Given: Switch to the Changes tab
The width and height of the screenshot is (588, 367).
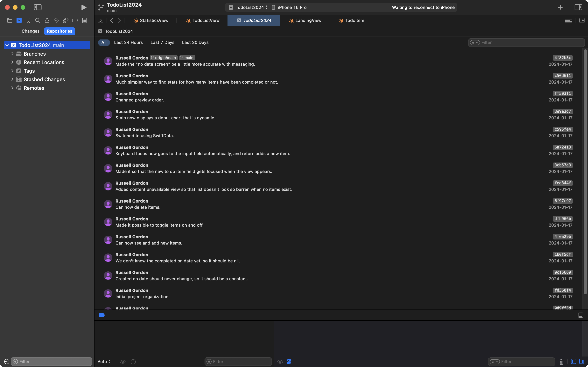Looking at the screenshot, I should [x=30, y=31].
